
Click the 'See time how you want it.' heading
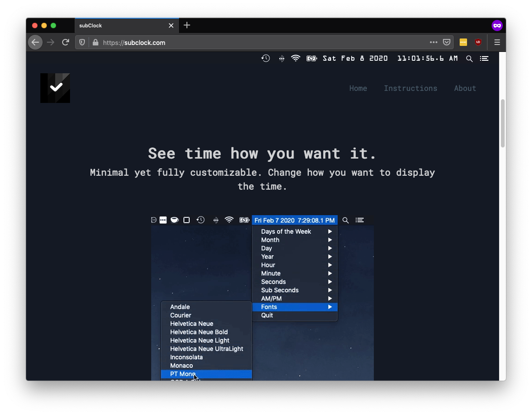click(x=262, y=153)
